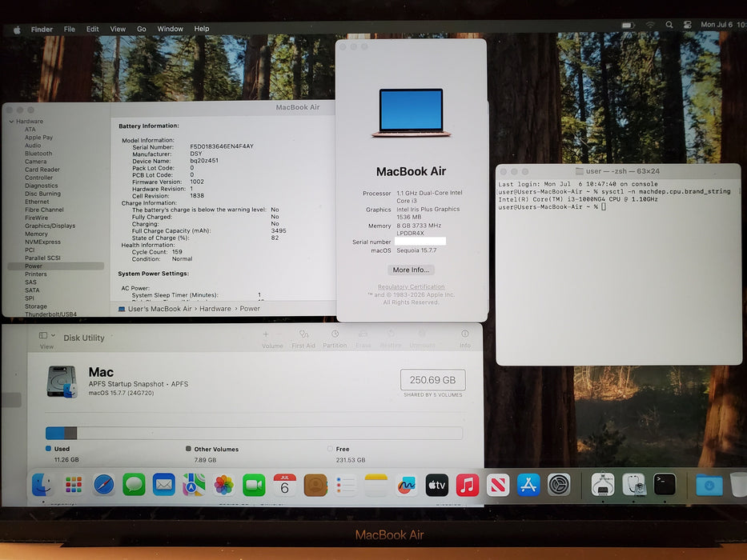Open Calendar app in the Dock
This screenshot has width=747, height=560.
(x=284, y=486)
